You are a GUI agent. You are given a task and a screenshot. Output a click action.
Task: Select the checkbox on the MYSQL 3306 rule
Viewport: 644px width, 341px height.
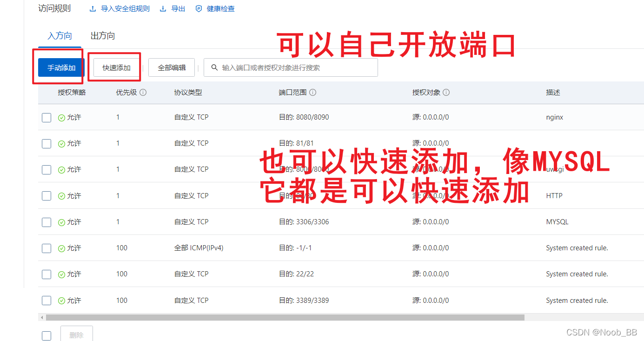pos(46,222)
